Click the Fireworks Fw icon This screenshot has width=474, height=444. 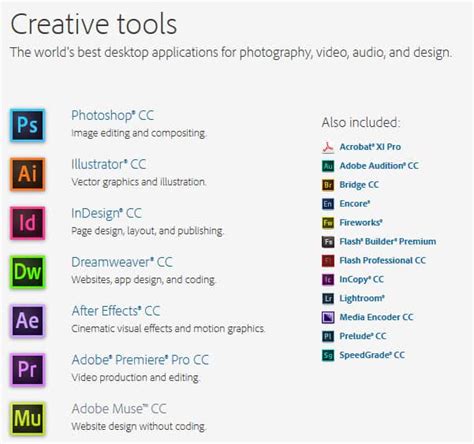328,223
